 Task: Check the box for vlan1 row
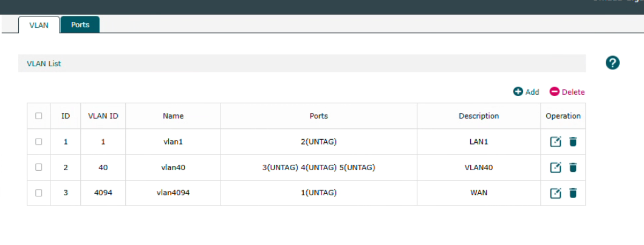[39, 142]
